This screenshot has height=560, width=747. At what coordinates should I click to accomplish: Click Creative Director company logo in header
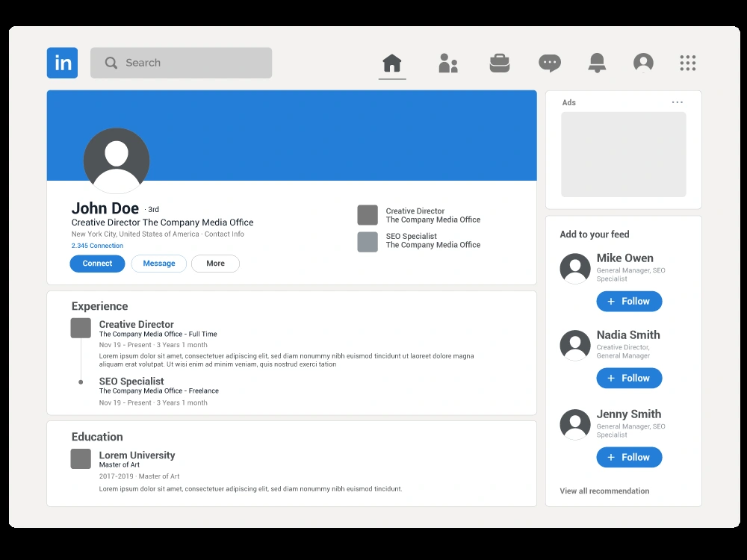click(368, 215)
